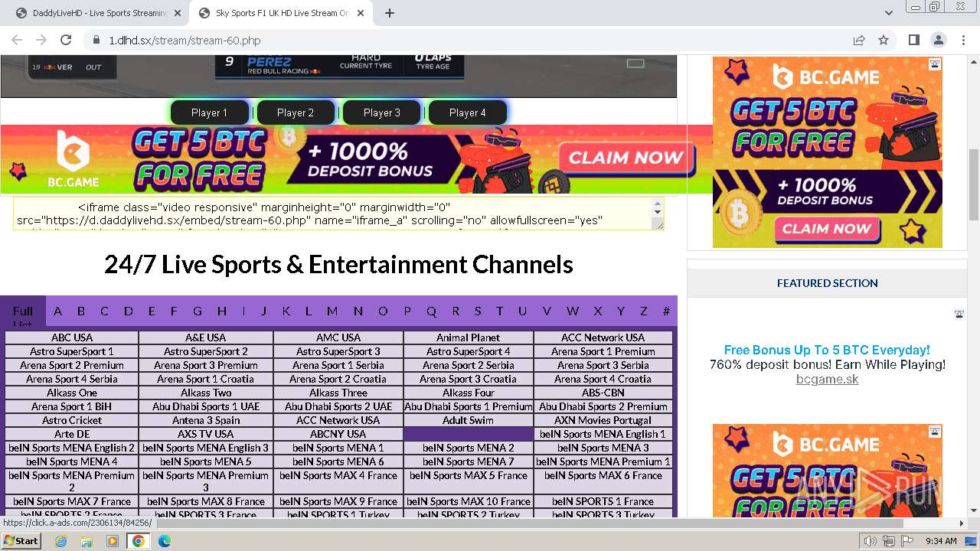Click the sidebar text ad's info icon
Viewport: 980px width, 551px height.
[x=959, y=314]
